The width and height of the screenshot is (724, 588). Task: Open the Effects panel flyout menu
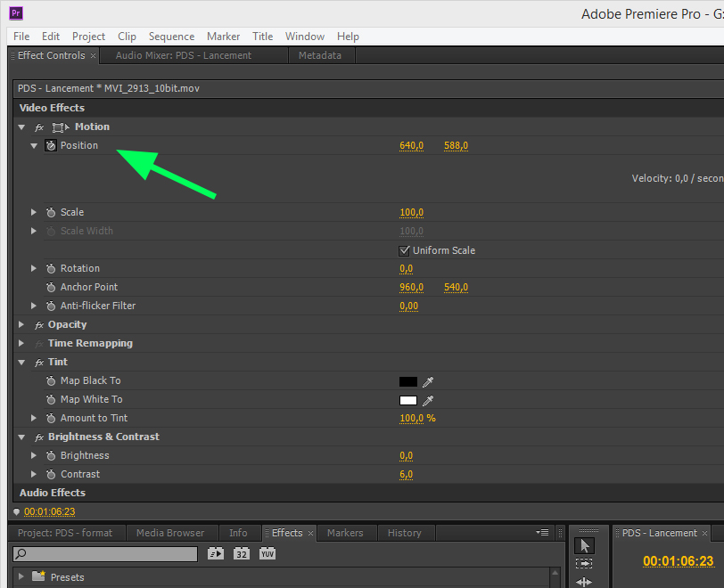point(542,533)
